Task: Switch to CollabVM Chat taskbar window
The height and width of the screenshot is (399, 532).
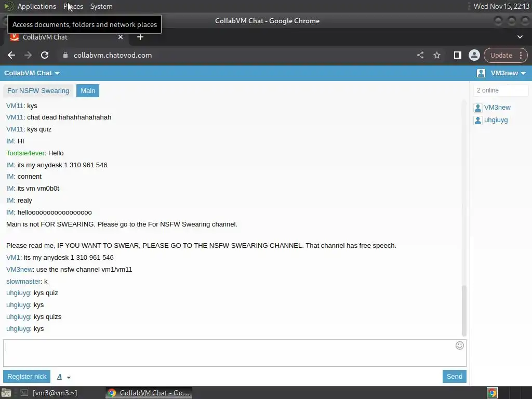Action: click(149, 393)
